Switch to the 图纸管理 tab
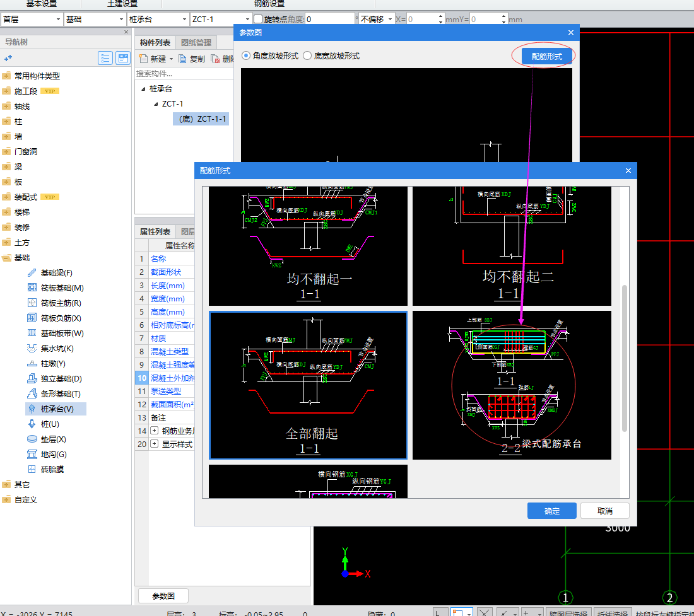Image resolution: width=694 pixels, height=616 pixels. [196, 43]
